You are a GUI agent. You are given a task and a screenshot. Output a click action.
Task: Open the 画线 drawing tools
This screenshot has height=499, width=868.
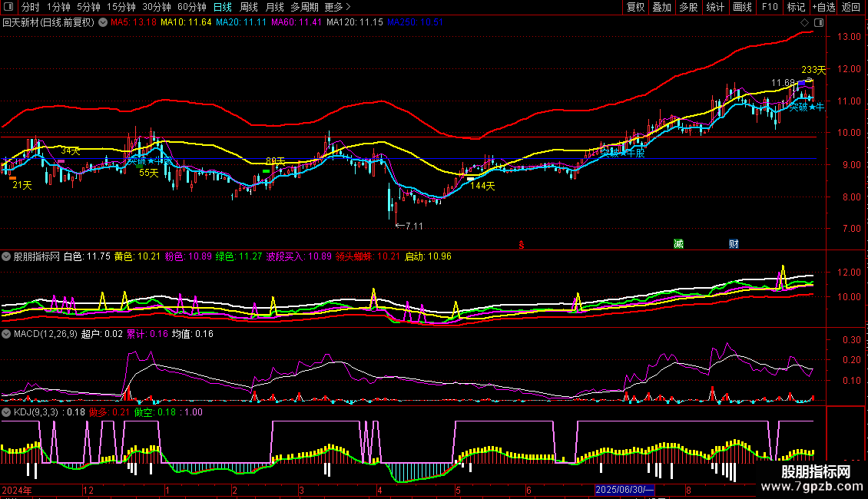coord(742,7)
